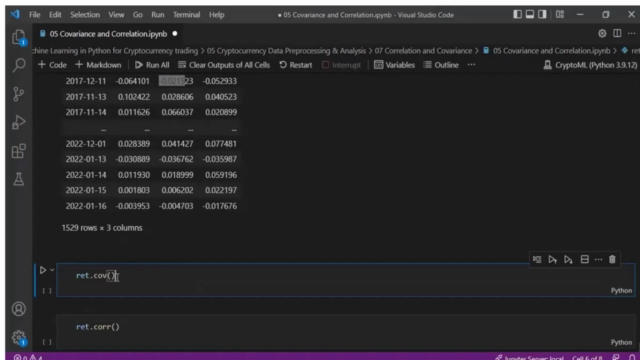Image resolution: width=640 pixels, height=360 pixels.
Task: Restart the notebook kernel
Action: [x=296, y=65]
